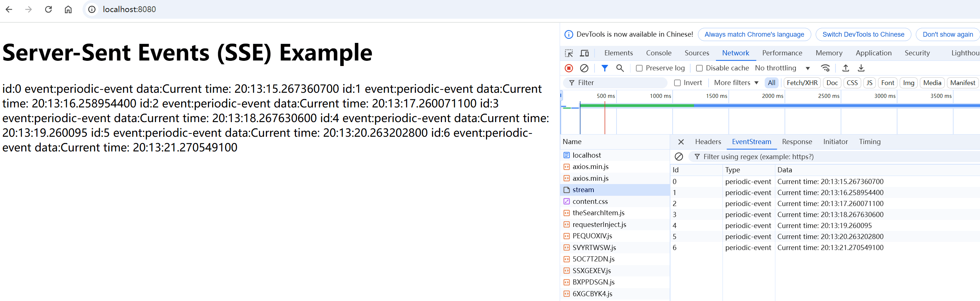Viewport: 980px width, 301px height.
Task: Open network search magnifier
Action: 620,68
